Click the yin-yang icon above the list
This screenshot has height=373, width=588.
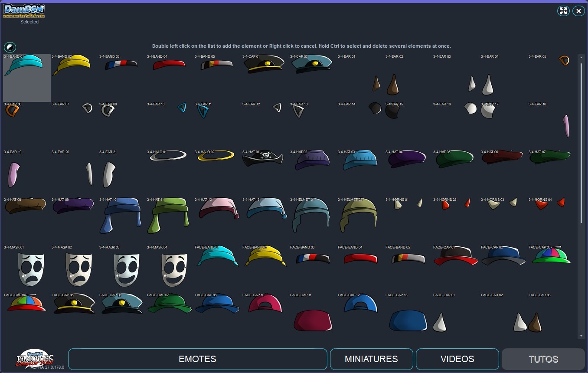(x=10, y=47)
